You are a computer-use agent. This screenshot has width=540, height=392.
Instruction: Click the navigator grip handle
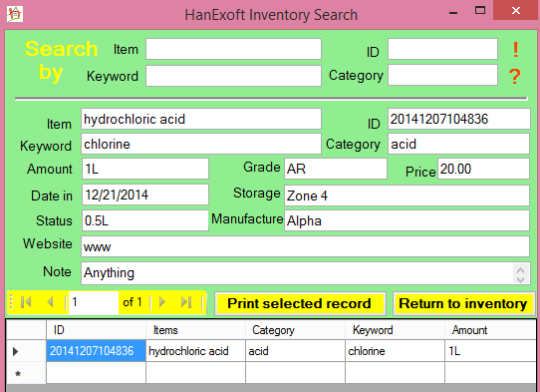(x=11, y=302)
